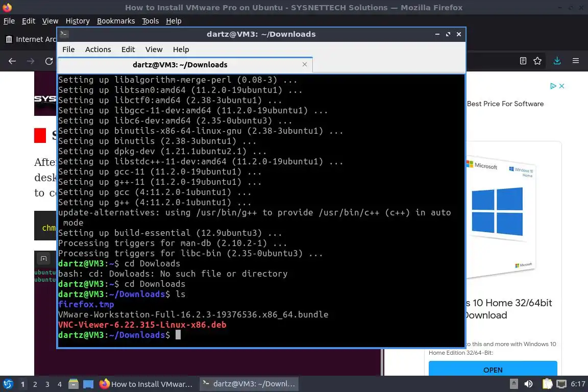Click OPEN button in advertisement

click(493, 370)
